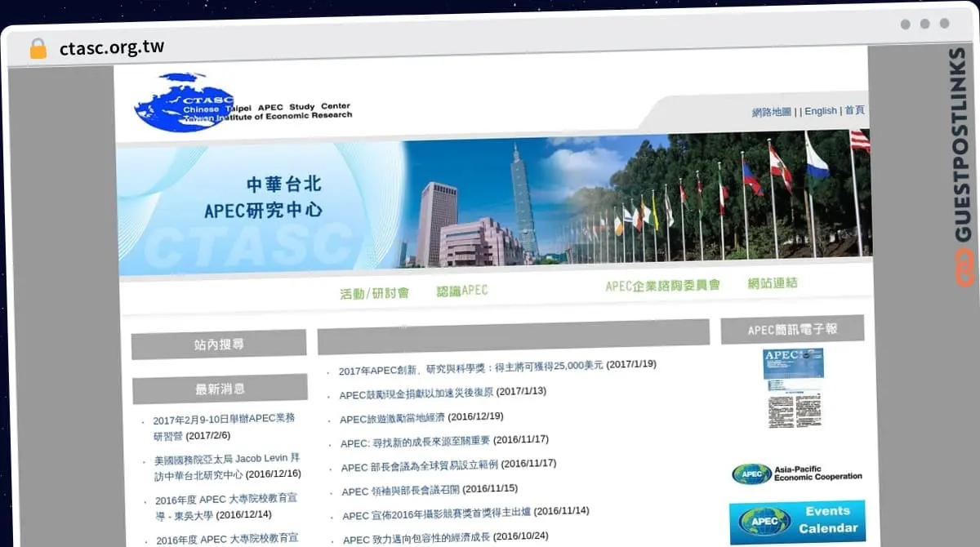The width and height of the screenshot is (980, 547).
Task: Click the APEC簡訊電子報 header
Action: tap(792, 330)
